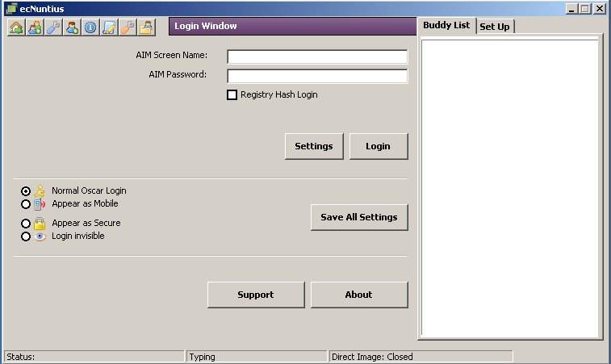Screen dimensions: 611x364
Task: Click the AIM Screen Name field
Action: 317,56
